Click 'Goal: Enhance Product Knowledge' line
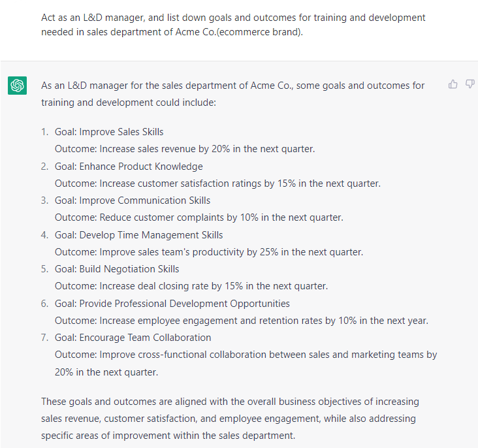Image resolution: width=478 pixels, height=448 pixels. pyautogui.click(x=129, y=167)
